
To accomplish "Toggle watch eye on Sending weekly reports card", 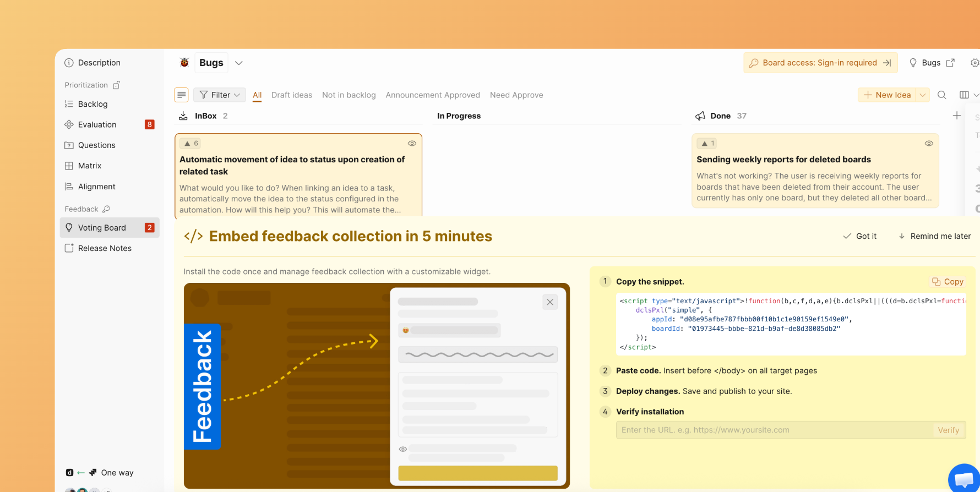I will 929,144.
